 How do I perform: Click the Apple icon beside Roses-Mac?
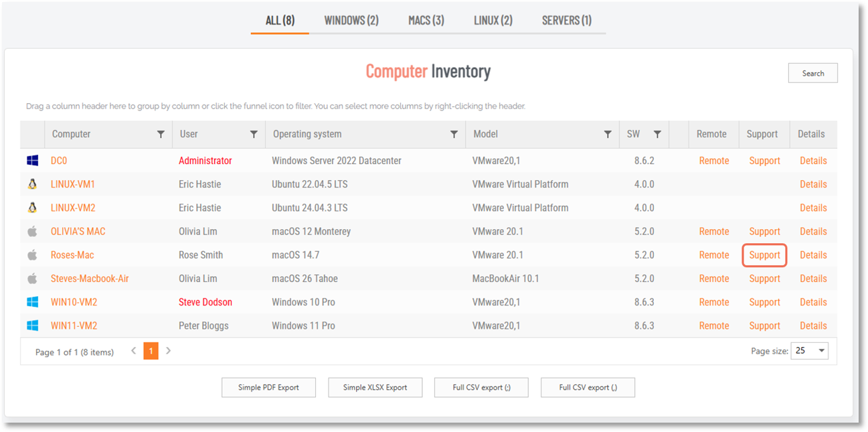click(32, 255)
